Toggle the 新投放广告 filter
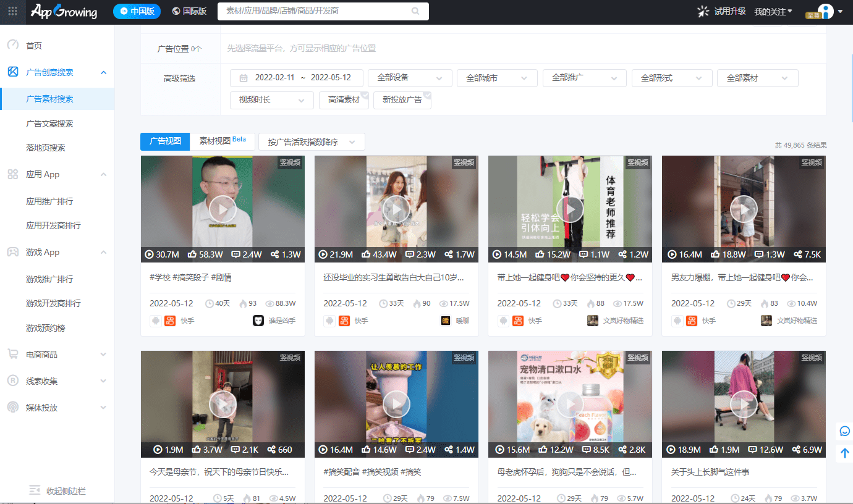The width and height of the screenshot is (853, 504). point(402,99)
